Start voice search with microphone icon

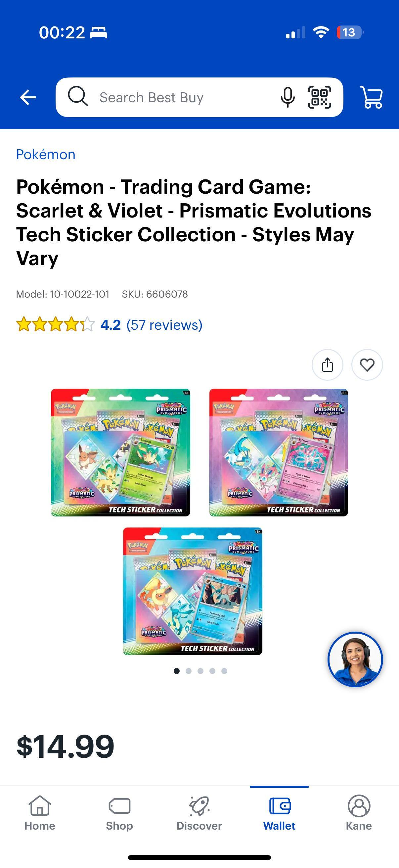coord(288,97)
